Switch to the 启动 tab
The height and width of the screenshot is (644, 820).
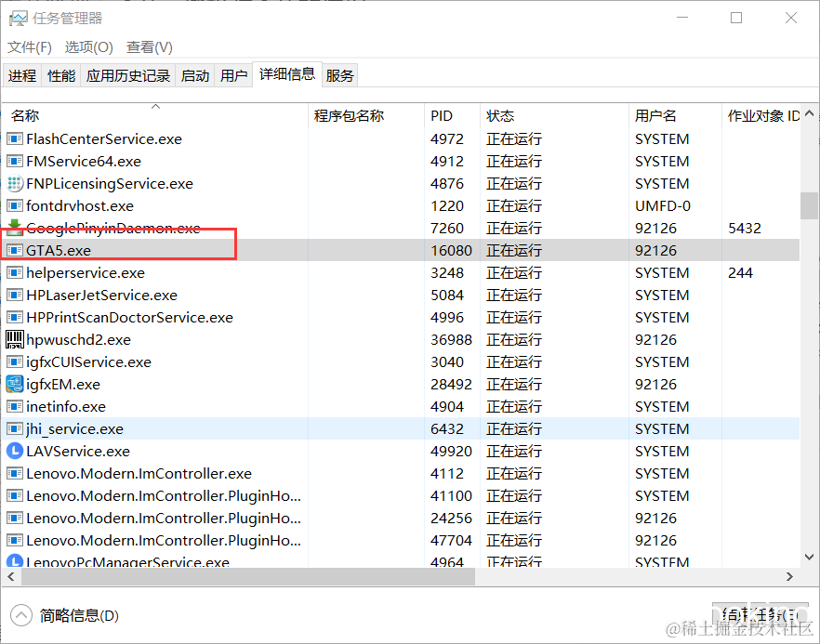[x=195, y=76]
